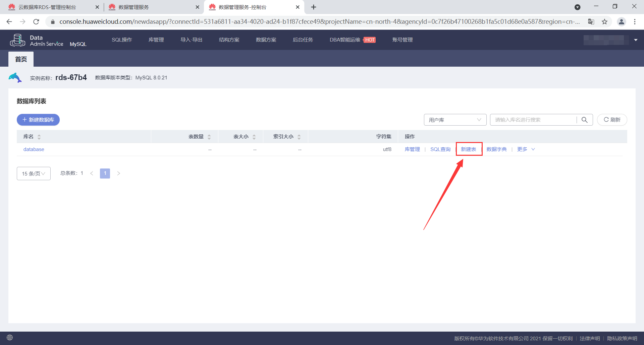Bookmark this page with the star icon
The width and height of the screenshot is (644, 345).
(x=604, y=22)
